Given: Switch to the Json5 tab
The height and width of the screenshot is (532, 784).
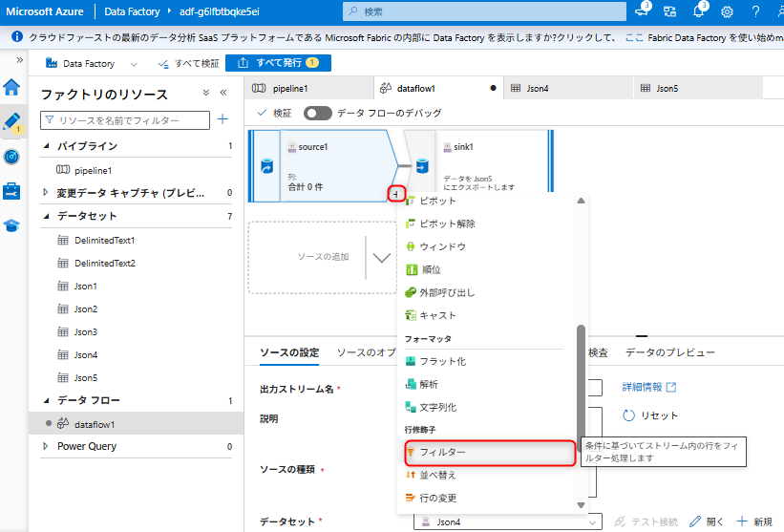Looking at the screenshot, I should pos(698,88).
